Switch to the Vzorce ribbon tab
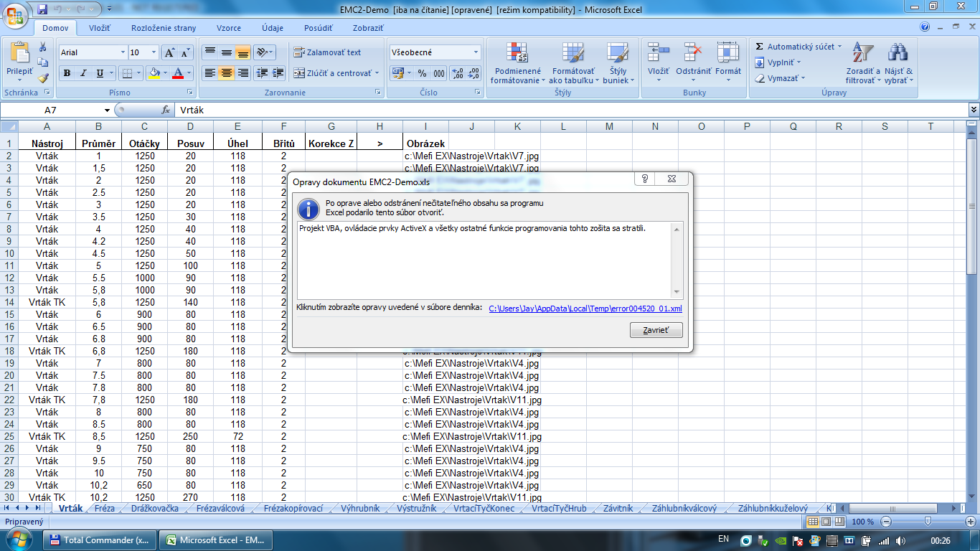Screen dimensions: 980x551 [229, 28]
